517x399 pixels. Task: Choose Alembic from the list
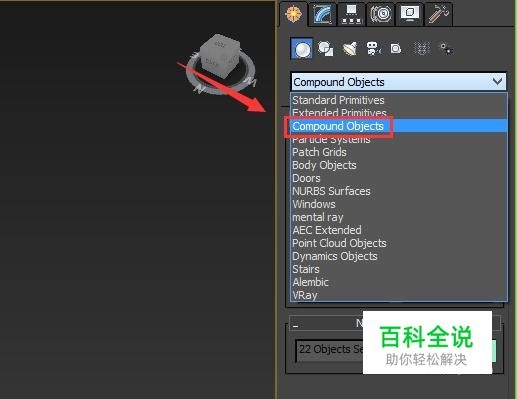(x=399, y=282)
